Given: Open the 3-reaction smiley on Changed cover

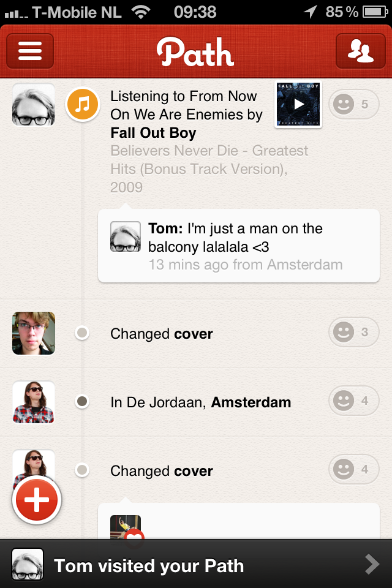Looking at the screenshot, I should click(353, 333).
